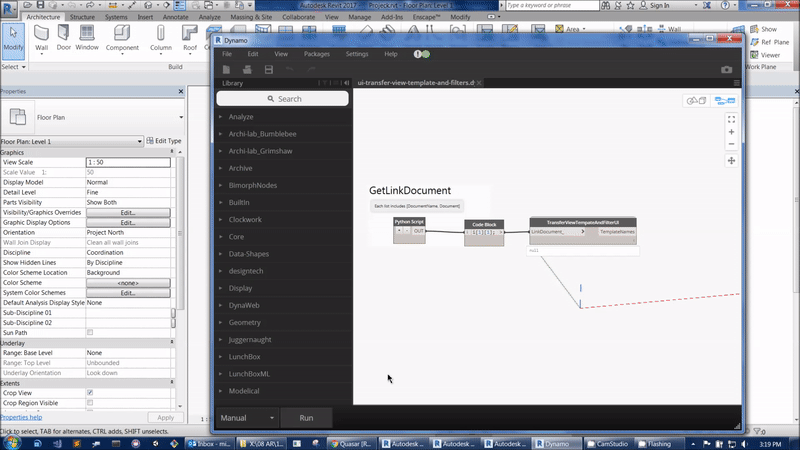The image size is (800, 450).
Task: Activate the Pan icon in Dynamo canvas
Action: click(731, 161)
